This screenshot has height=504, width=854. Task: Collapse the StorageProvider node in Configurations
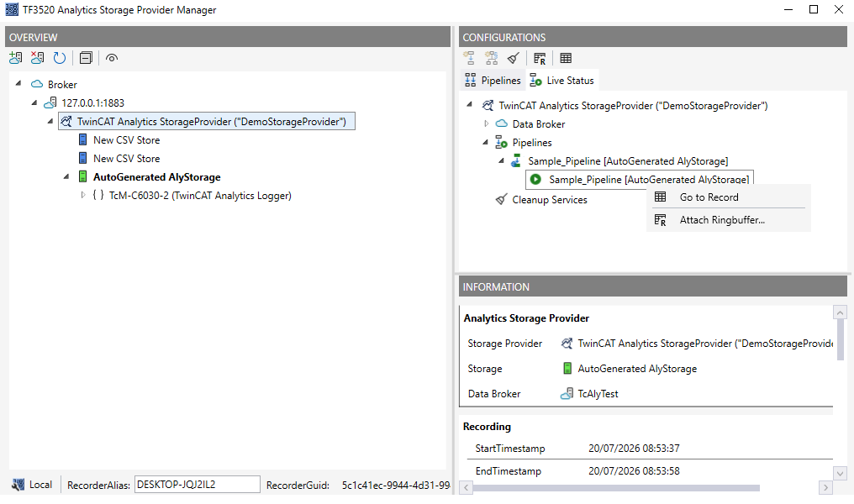pyautogui.click(x=470, y=105)
